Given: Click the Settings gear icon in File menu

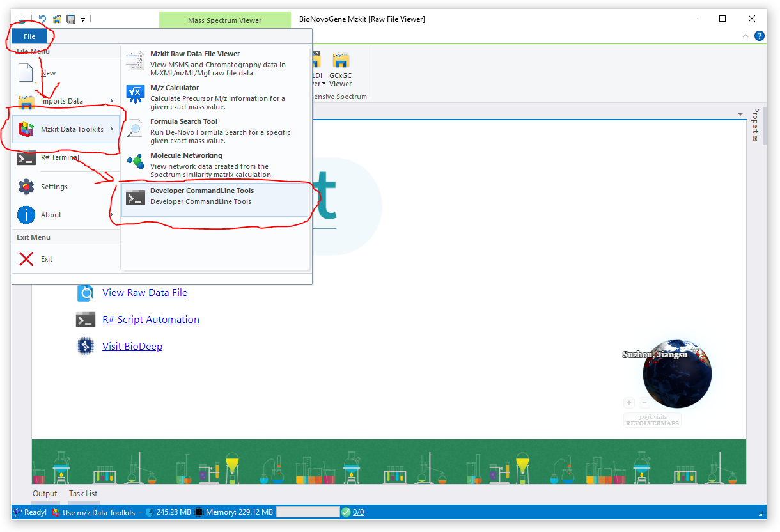Looking at the screenshot, I should coord(26,187).
